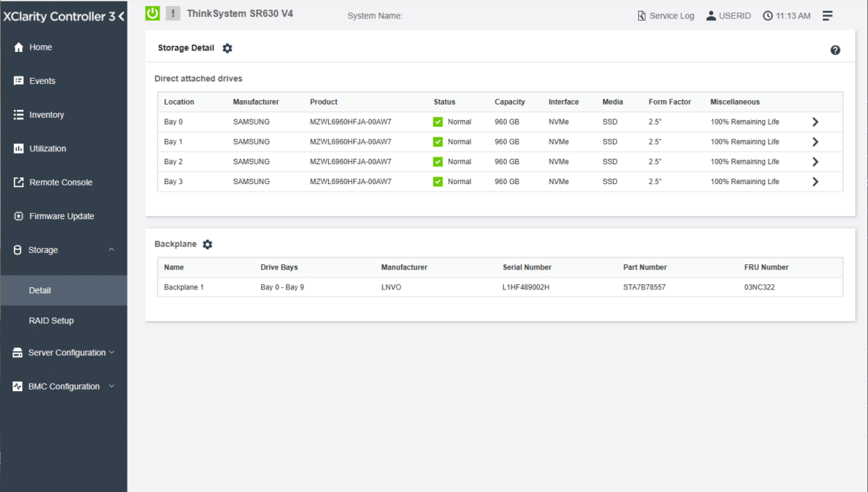Go to Home in the sidebar

pos(40,47)
